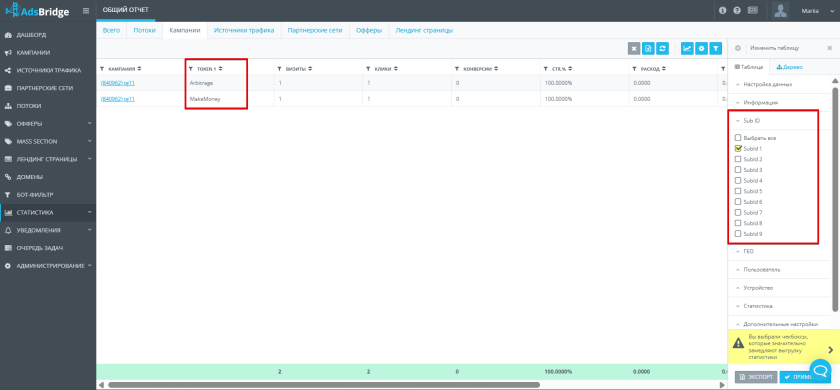Open the first (840962) rg11 campaign link

pyautogui.click(x=117, y=83)
